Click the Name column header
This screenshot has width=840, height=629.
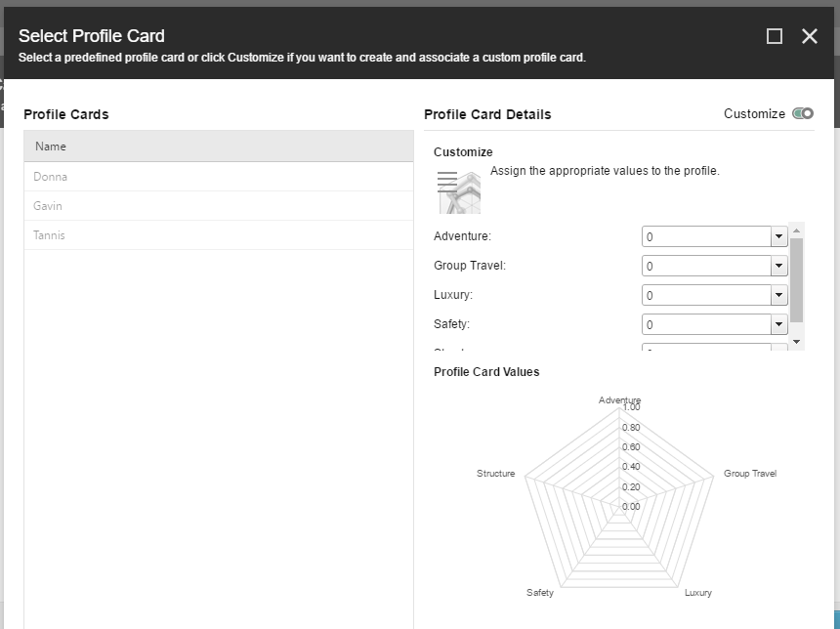tap(219, 147)
